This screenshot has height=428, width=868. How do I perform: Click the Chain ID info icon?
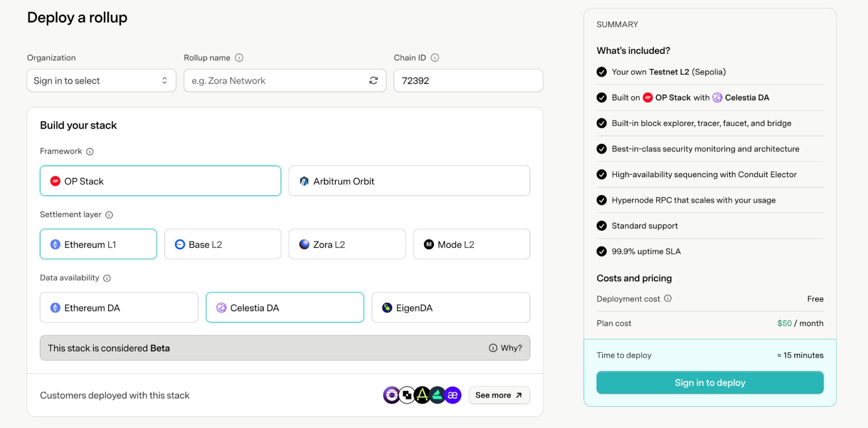(x=435, y=58)
